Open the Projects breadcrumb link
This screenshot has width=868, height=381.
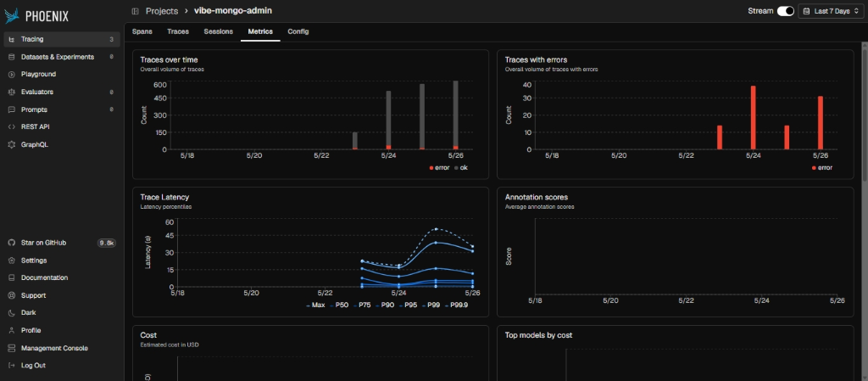tap(162, 11)
